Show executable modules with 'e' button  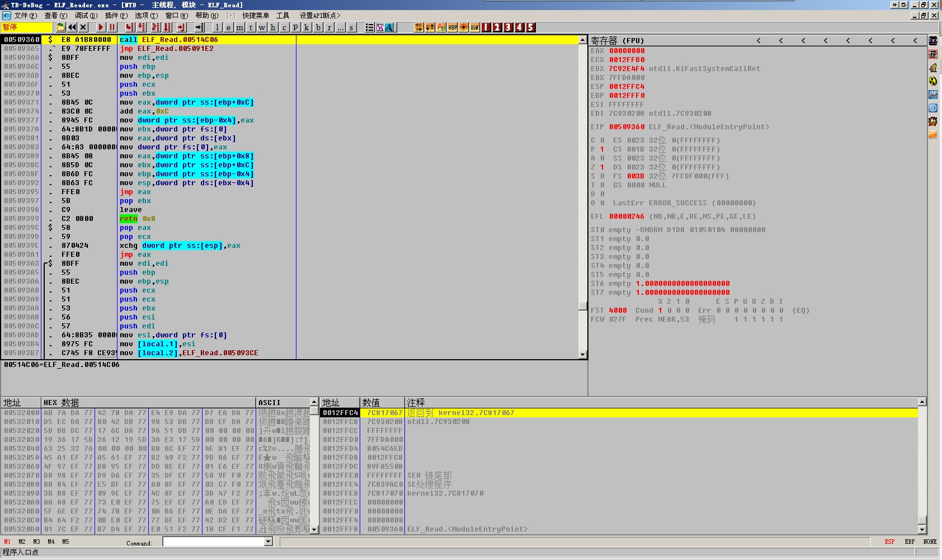228,27
